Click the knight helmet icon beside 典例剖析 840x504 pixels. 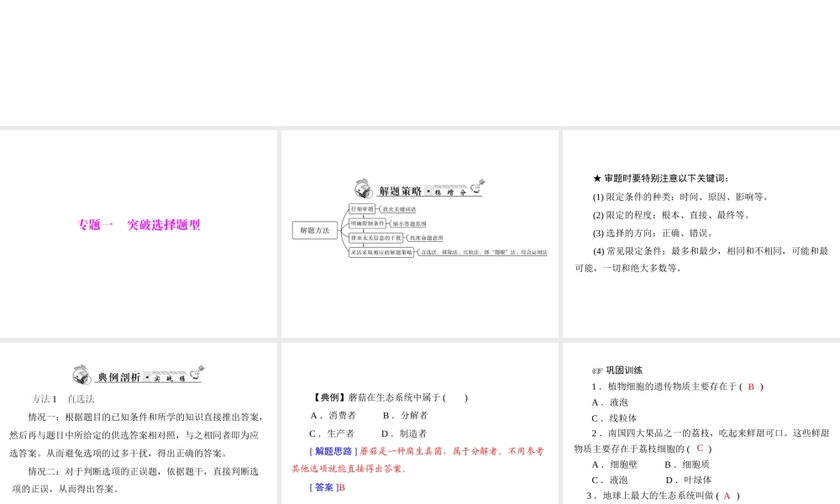coord(81,375)
